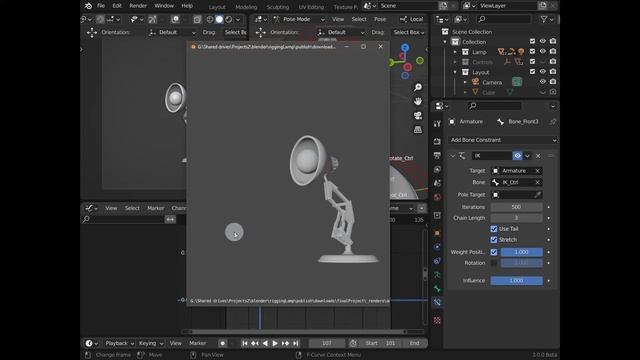Open the Help menu
The image size is (640, 360).
tap(187, 6)
